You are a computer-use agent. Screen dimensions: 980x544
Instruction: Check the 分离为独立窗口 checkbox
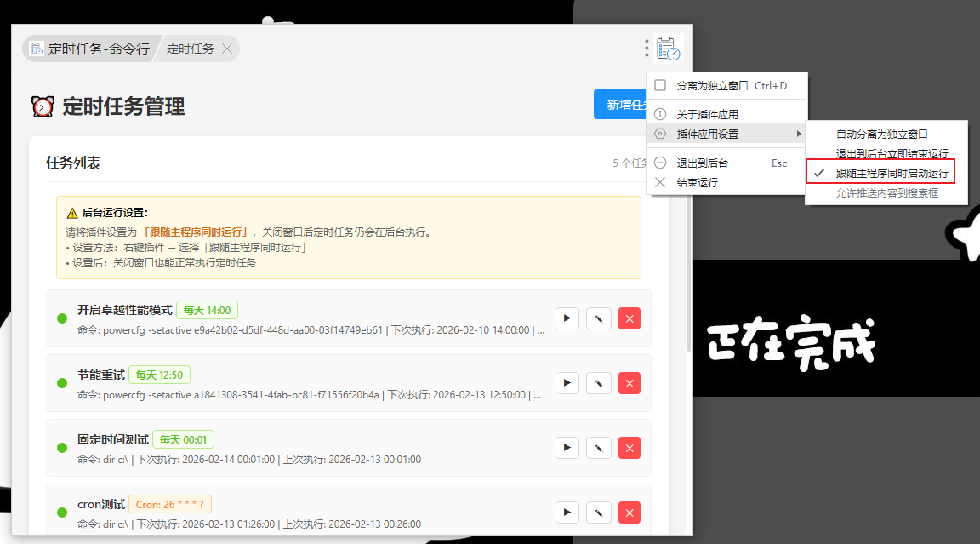[x=660, y=85]
